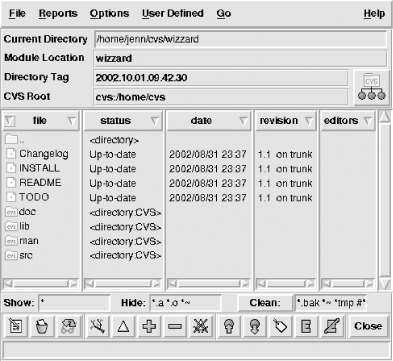Image resolution: width=393 pixels, height=361 pixels.
Task: Click the delete bucket icon
Action: (x=42, y=326)
